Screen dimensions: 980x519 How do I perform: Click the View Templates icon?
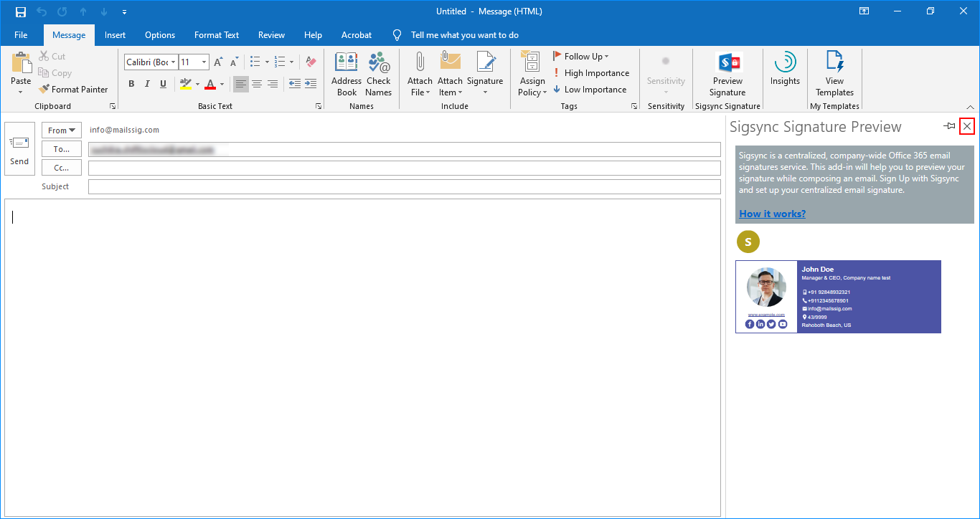[834, 75]
